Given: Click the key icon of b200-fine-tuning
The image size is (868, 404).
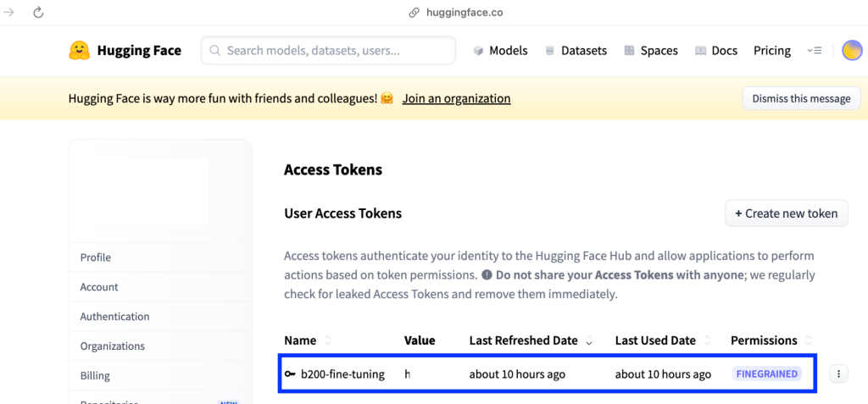Looking at the screenshot, I should (290, 374).
